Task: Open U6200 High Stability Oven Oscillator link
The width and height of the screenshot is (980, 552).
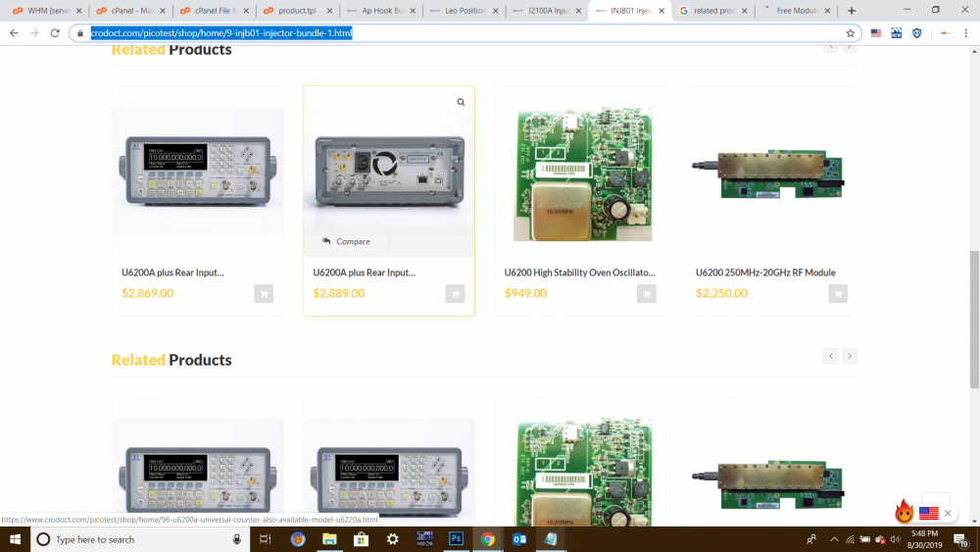Action: 579,273
